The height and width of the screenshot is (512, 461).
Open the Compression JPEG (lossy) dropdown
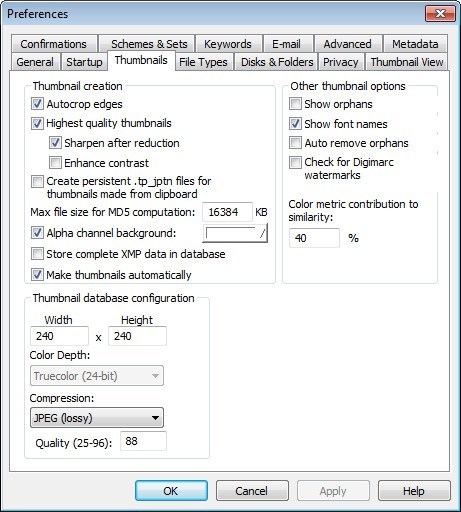click(97, 418)
